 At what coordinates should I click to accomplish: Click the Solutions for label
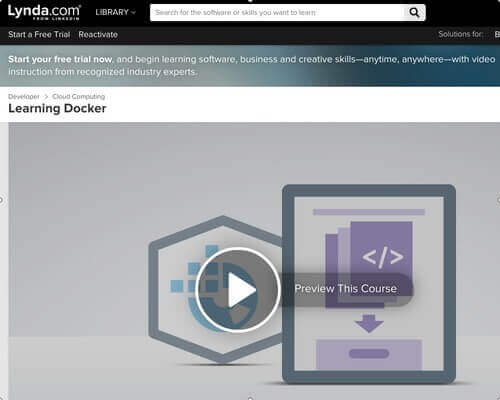click(x=460, y=34)
